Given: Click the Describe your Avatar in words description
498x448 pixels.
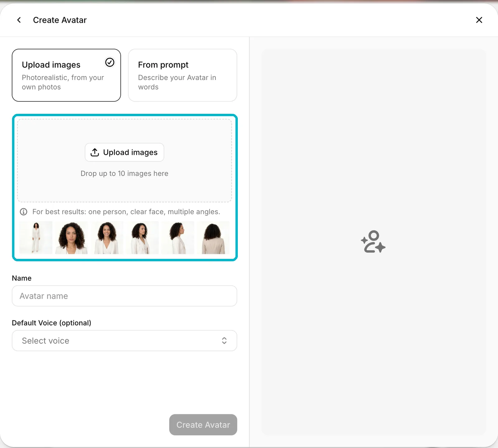Looking at the screenshot, I should [x=177, y=82].
